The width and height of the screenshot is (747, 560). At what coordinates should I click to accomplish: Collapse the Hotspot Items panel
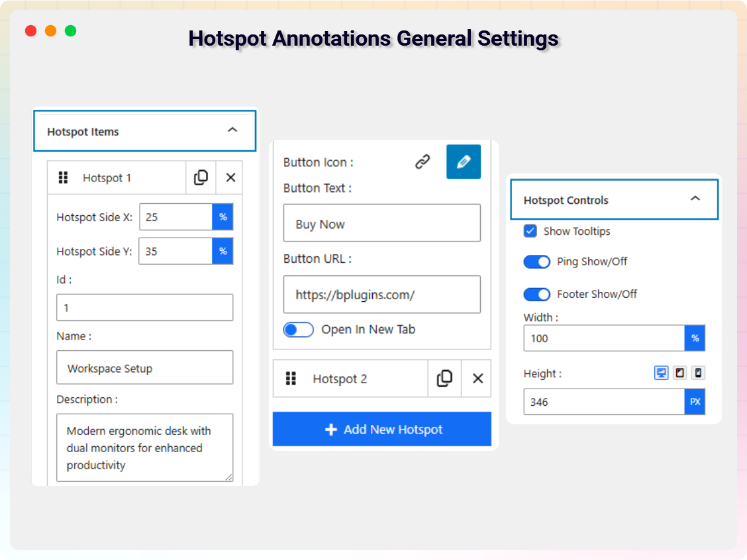pyautogui.click(x=232, y=130)
